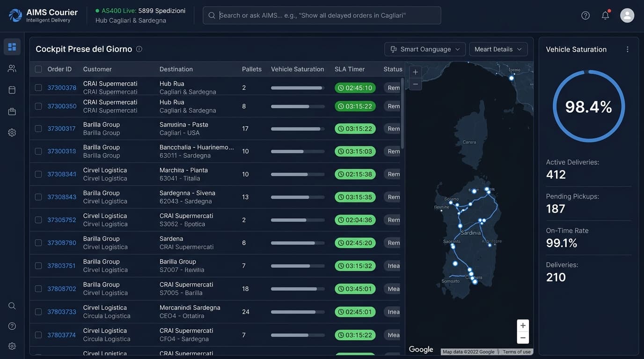
Task: Click destination Samudina - Paste
Action: tap(184, 124)
